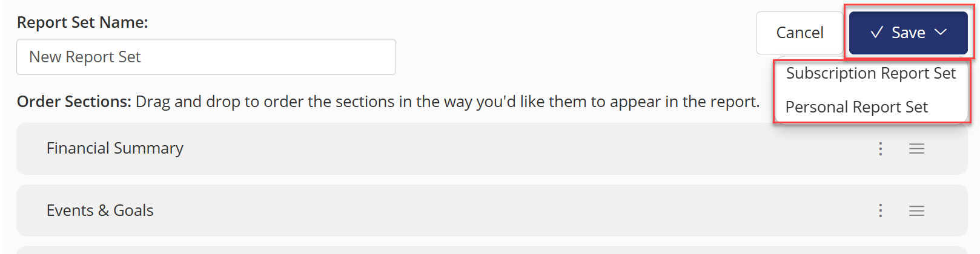The height and width of the screenshot is (254, 980).
Task: Open the Events & Goals three-dot options menu
Action: (x=880, y=210)
